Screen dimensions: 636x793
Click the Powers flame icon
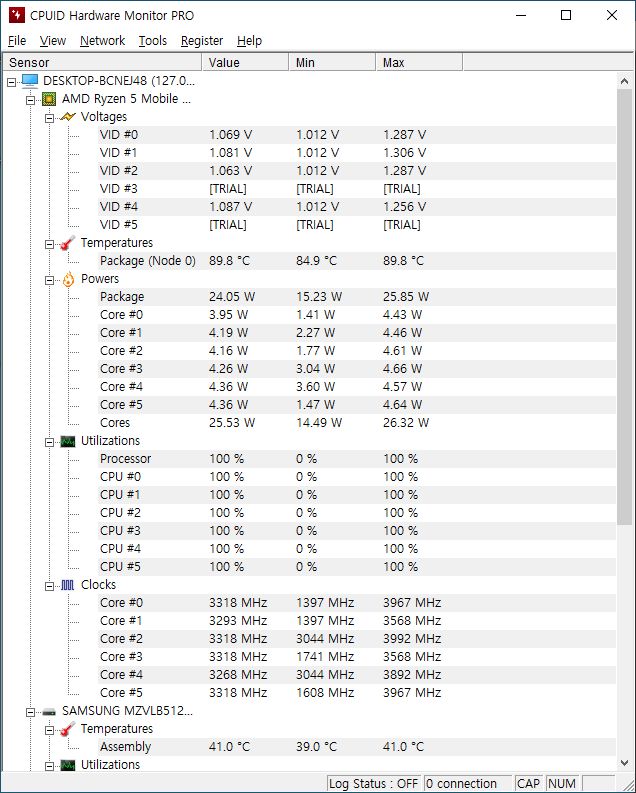point(68,279)
